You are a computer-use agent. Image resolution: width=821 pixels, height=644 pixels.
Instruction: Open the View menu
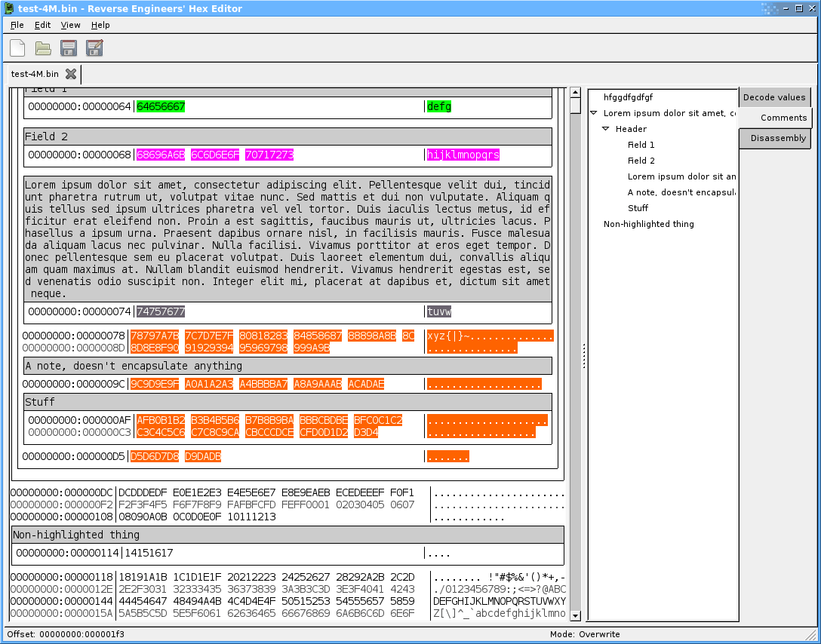(x=70, y=25)
